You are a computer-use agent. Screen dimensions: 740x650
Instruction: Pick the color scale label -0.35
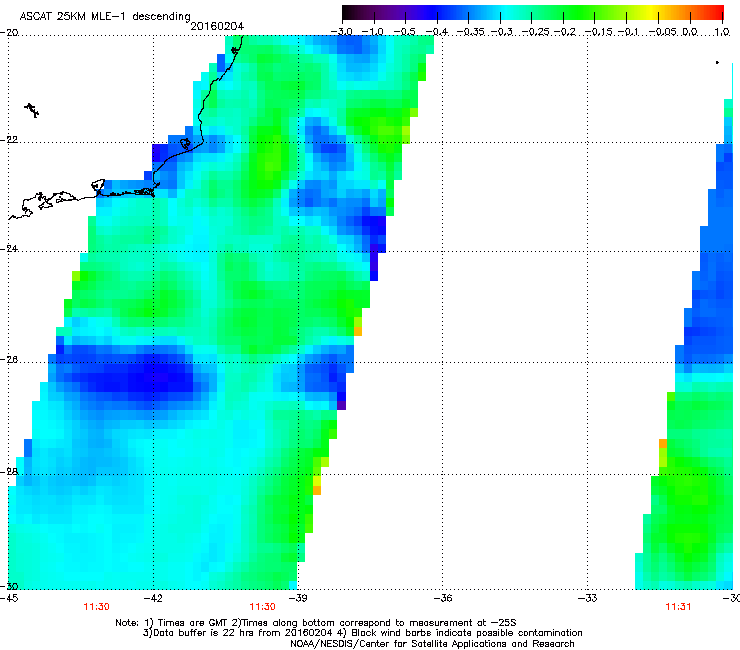tap(471, 32)
